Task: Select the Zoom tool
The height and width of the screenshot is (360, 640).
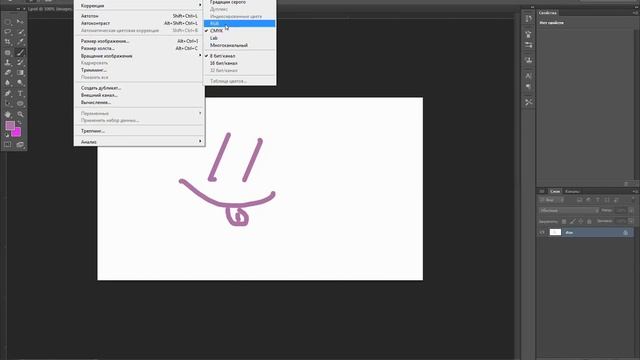Action: tap(20, 114)
